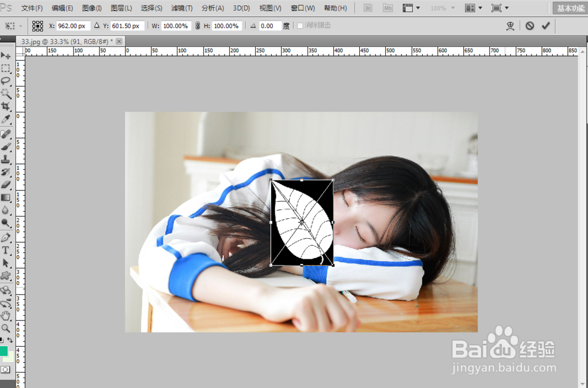Open the 文件(F) menu
This screenshot has height=388, width=588.
pos(32,8)
